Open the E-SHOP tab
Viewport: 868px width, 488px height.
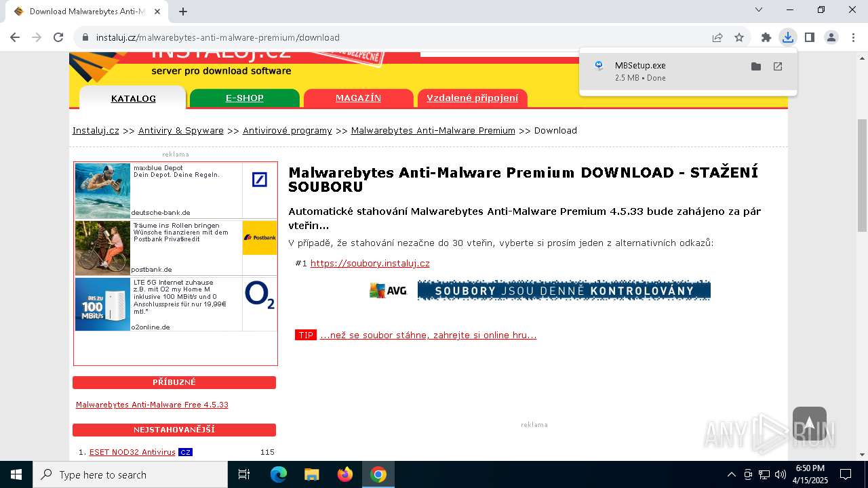pyautogui.click(x=244, y=98)
